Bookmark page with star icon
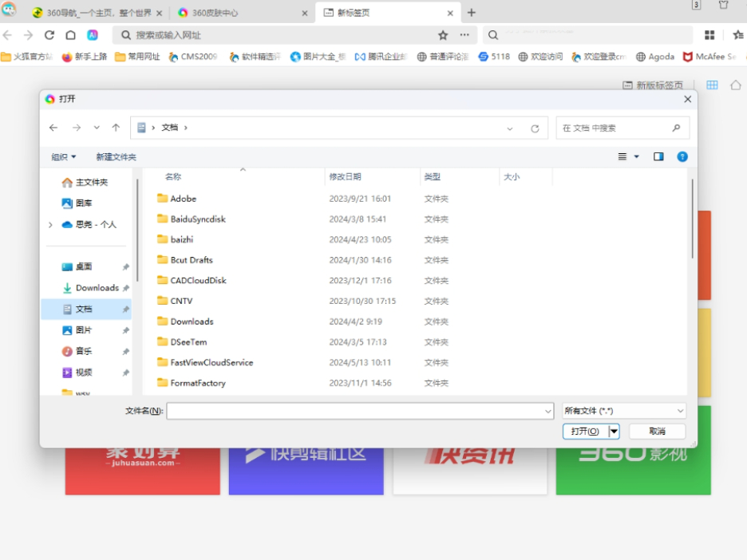Screen dimensions: 747x560 click(x=443, y=35)
